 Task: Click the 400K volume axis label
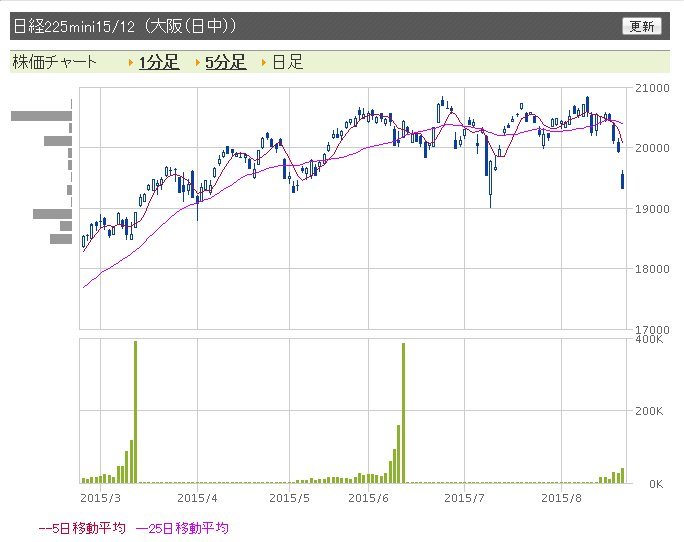coord(650,341)
